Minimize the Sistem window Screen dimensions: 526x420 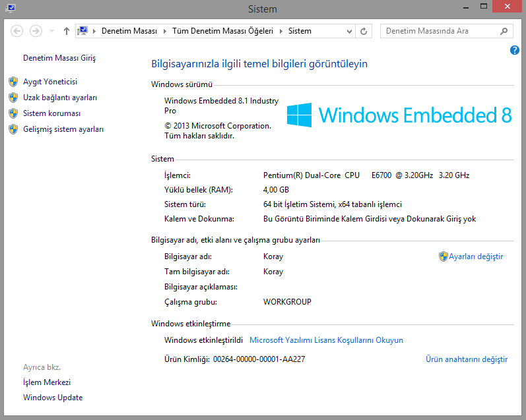[466, 7]
